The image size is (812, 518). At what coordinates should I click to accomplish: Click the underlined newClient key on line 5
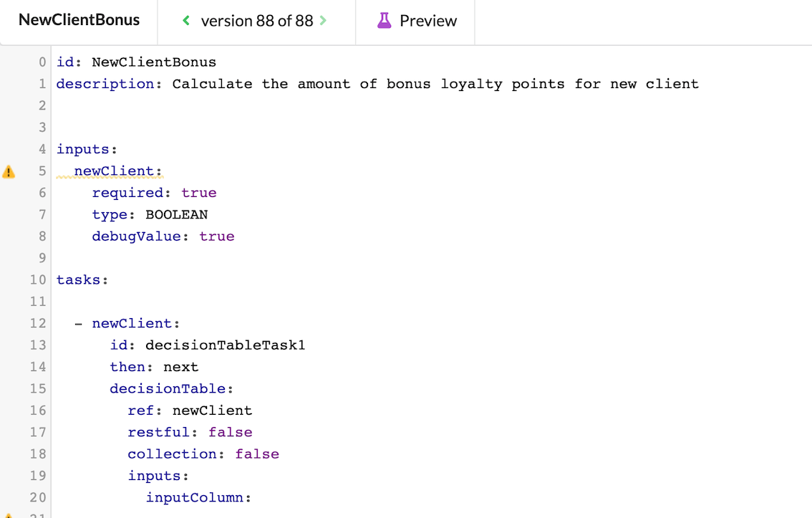[x=117, y=171]
